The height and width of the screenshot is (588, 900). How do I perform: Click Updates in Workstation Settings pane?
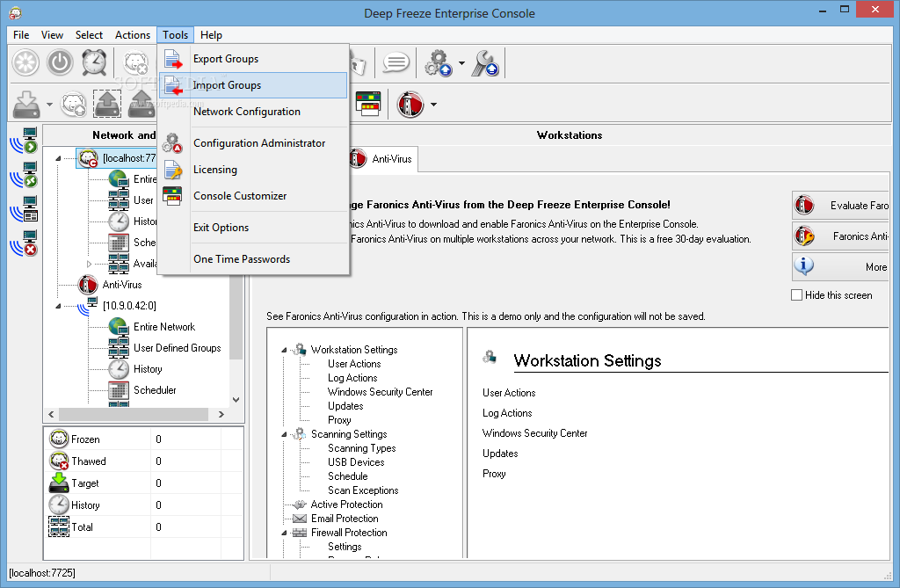[500, 453]
